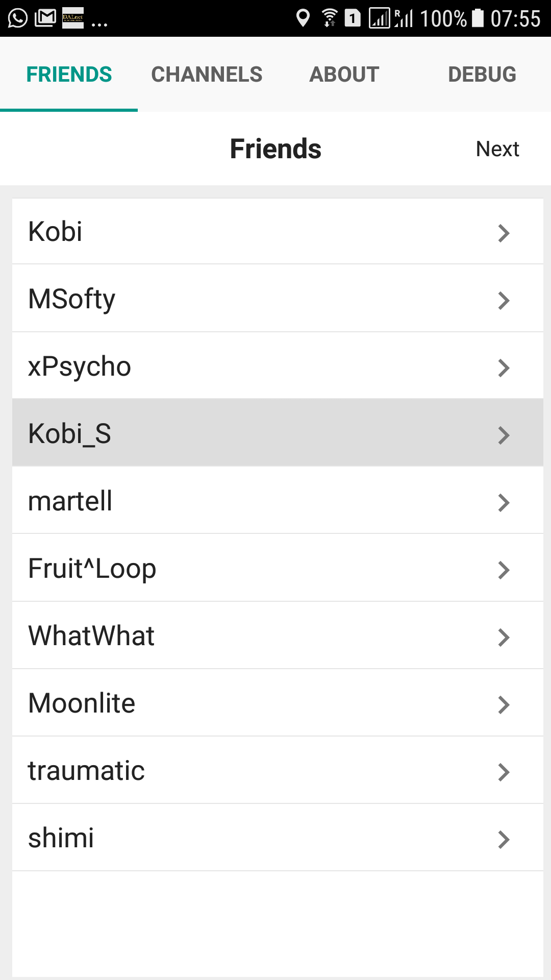Expand the MSofty row chevron
The height and width of the screenshot is (980, 551).
click(504, 300)
